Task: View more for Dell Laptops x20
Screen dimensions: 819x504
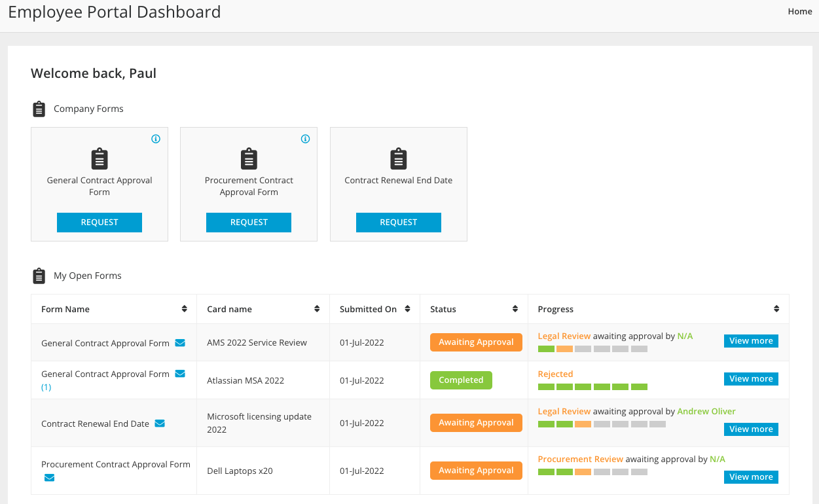Action: pos(751,477)
